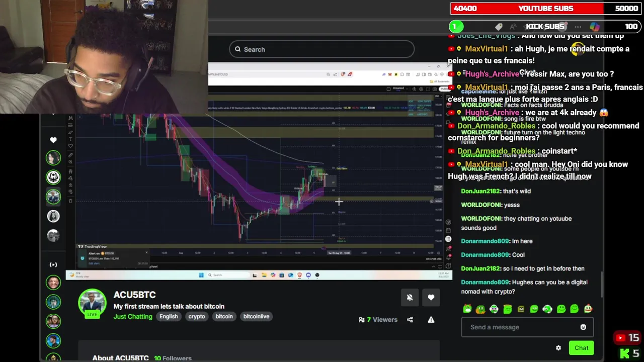The image size is (644, 362).
Task: Open the Windows Start button in streamed taskbar
Action: pos(201,275)
